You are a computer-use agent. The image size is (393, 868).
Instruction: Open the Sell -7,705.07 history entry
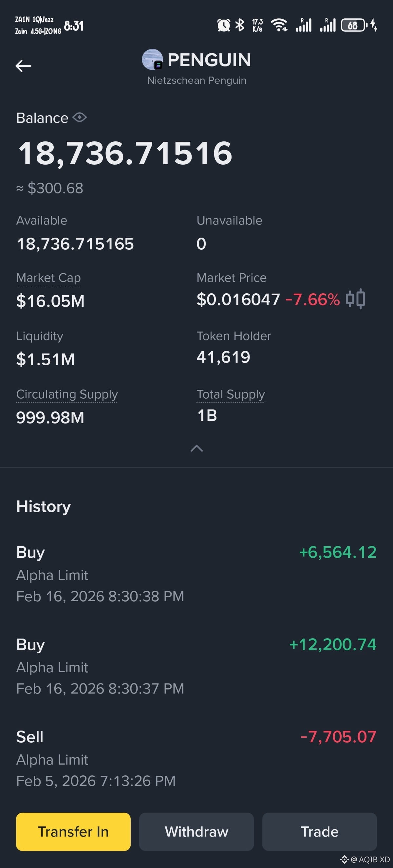click(x=196, y=758)
